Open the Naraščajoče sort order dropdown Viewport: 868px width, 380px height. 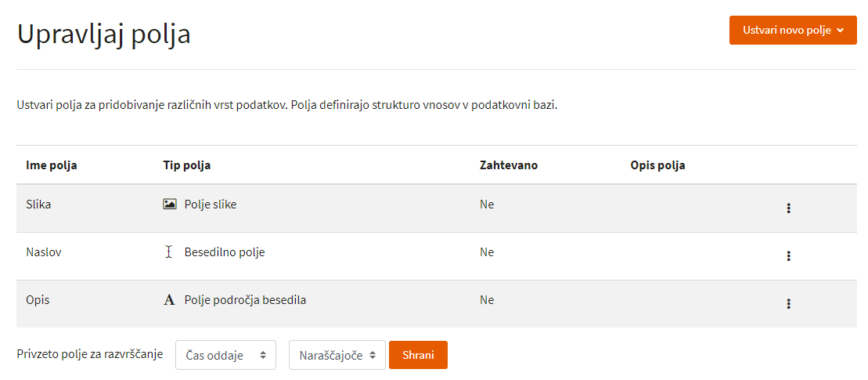coord(337,355)
